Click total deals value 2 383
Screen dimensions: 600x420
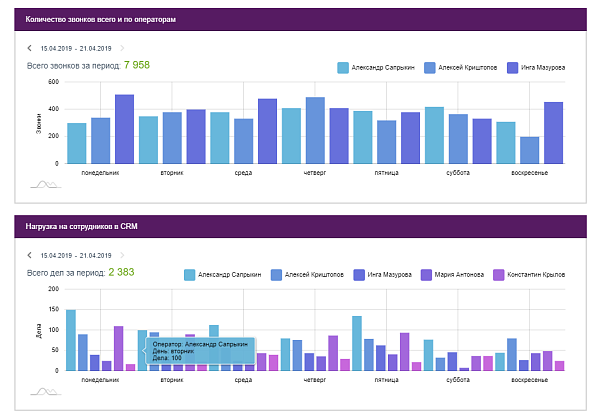click(x=121, y=272)
